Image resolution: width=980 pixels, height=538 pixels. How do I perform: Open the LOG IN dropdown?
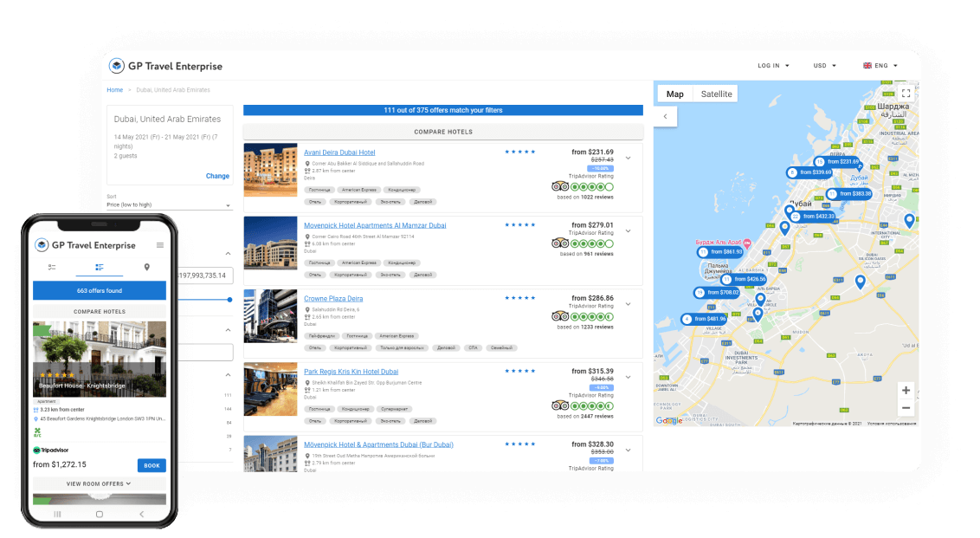click(773, 66)
